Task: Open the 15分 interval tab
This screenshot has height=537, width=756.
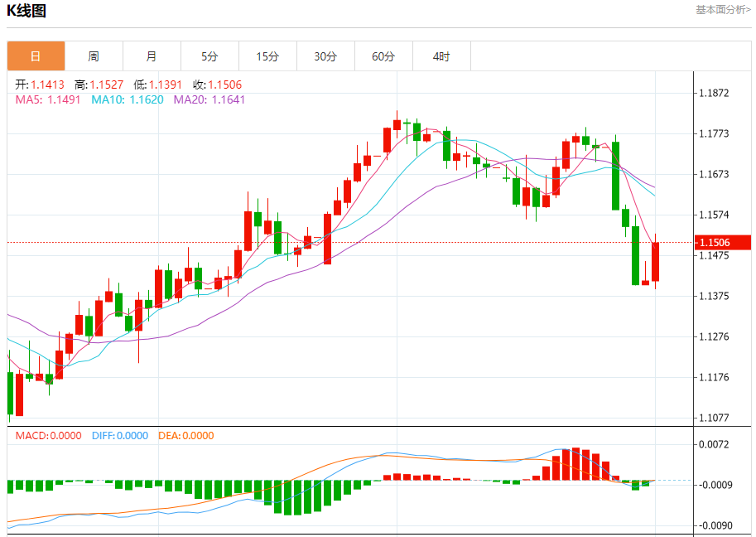Action: [x=268, y=56]
